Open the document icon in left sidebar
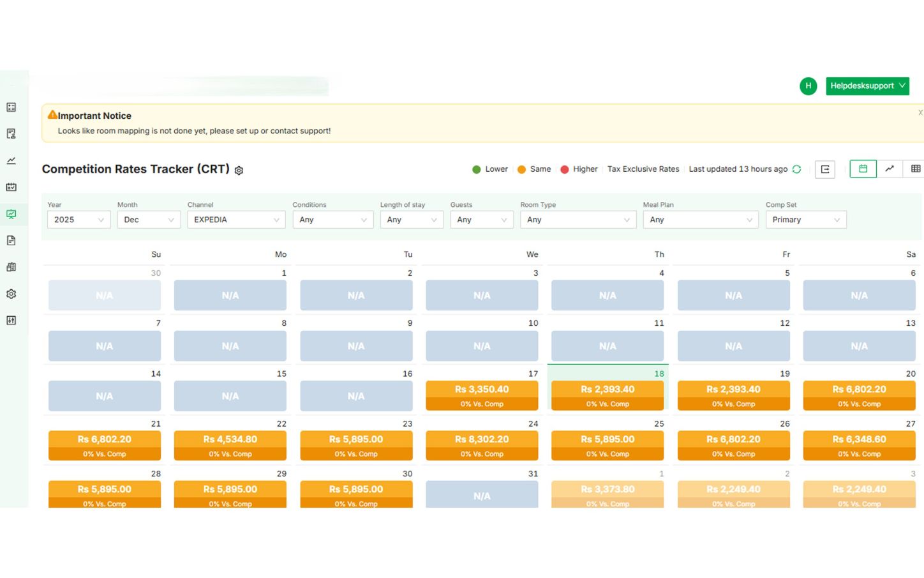 (11, 241)
